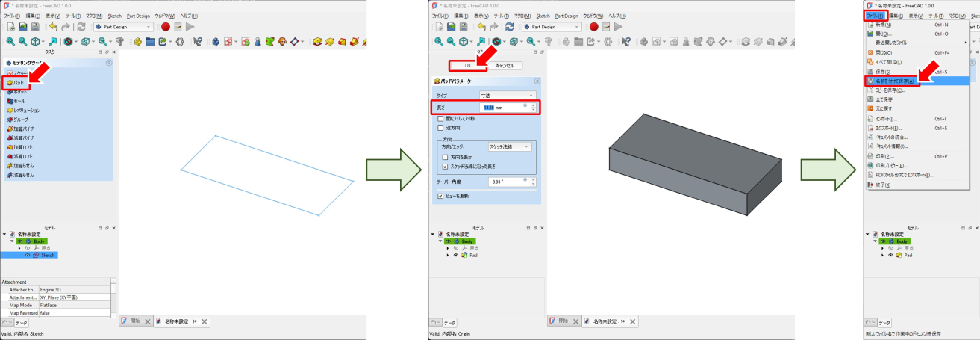Select the 加算パイプ (Additive Pipe) tool
The width and height of the screenshot is (980, 340).
(22, 129)
